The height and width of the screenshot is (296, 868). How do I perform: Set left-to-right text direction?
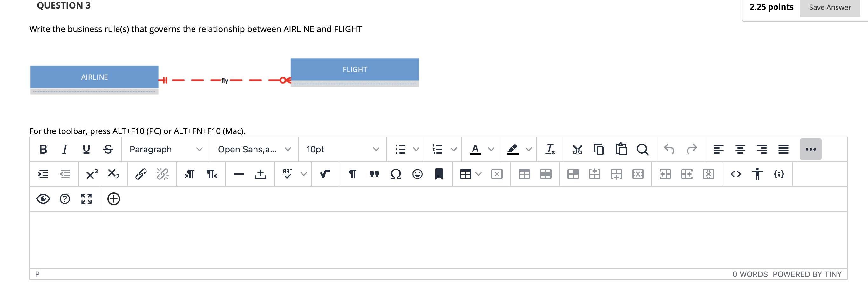[x=190, y=174]
